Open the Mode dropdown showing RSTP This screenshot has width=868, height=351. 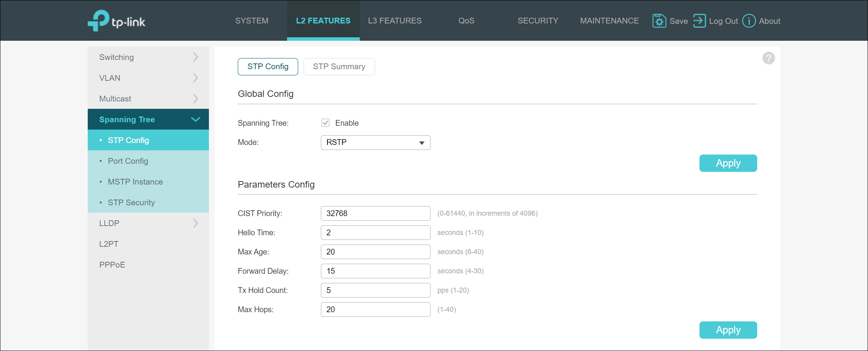375,143
